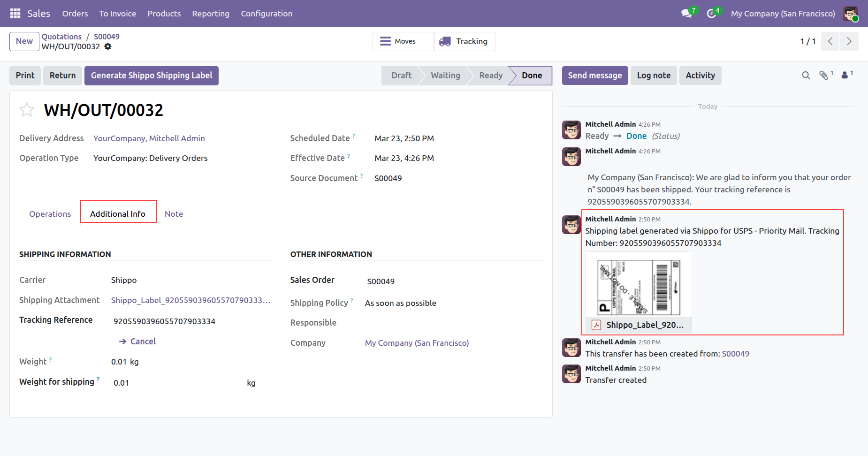868x456 pixels.
Task: Search chatter messages with magnifier icon
Action: (806, 76)
